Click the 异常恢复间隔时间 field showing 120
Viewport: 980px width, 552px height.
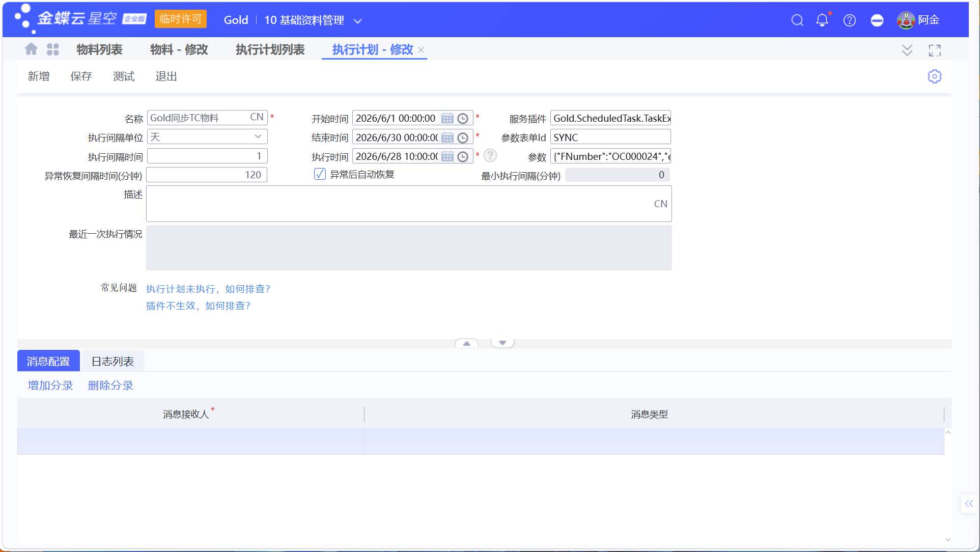[207, 175]
